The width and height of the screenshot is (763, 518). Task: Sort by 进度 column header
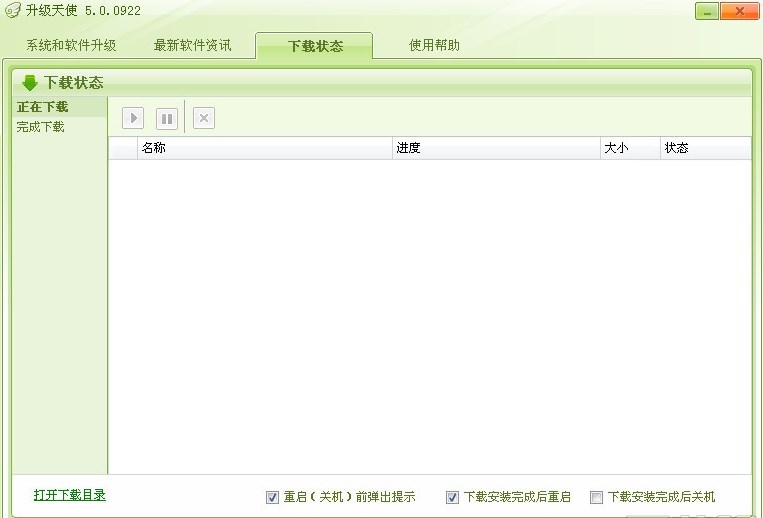(x=496, y=148)
